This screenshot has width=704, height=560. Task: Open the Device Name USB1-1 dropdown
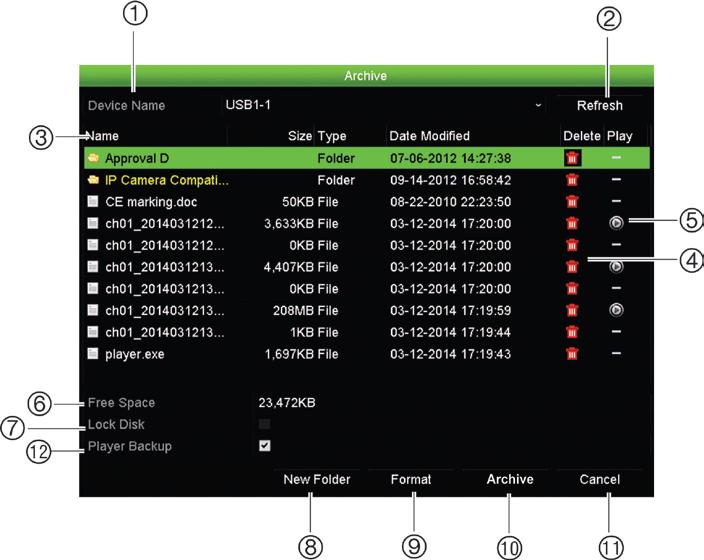click(x=384, y=106)
